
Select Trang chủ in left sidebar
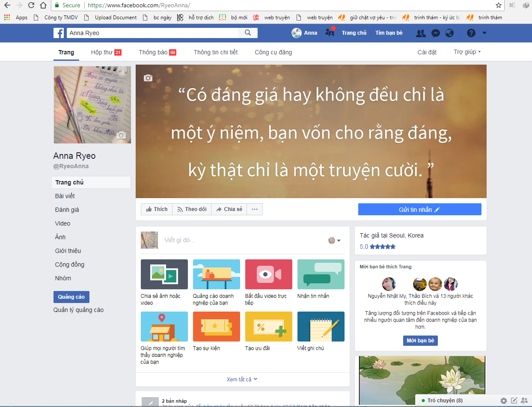(91, 182)
